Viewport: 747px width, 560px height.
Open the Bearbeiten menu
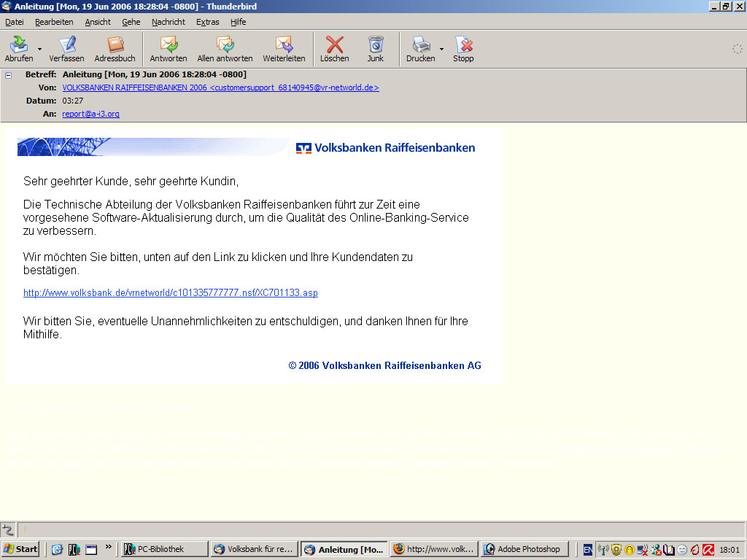coord(54,22)
